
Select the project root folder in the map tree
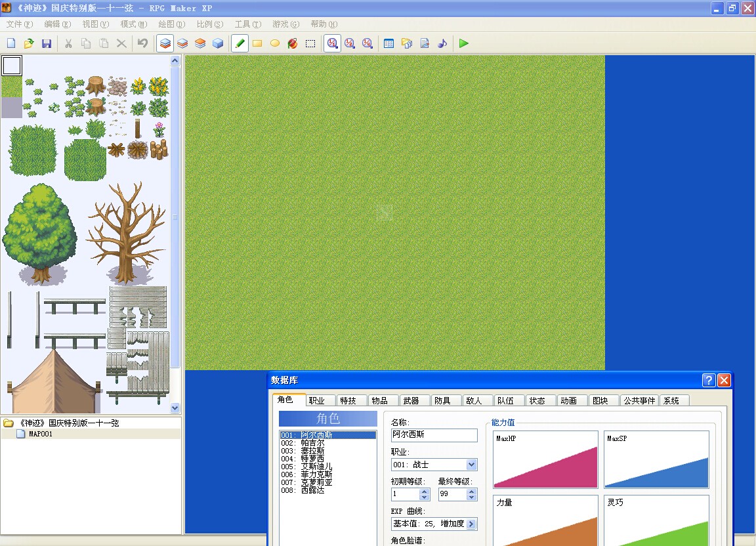pyautogui.click(x=68, y=423)
